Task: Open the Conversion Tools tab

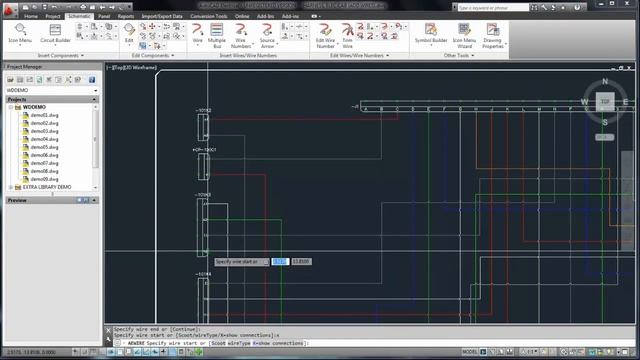Action: [x=209, y=16]
